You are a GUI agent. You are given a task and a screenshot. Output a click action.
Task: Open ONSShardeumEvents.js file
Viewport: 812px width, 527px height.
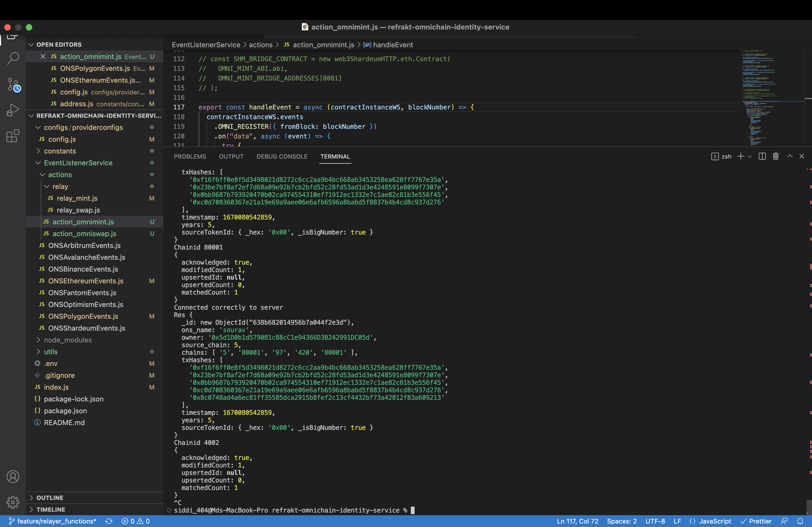pyautogui.click(x=94, y=328)
